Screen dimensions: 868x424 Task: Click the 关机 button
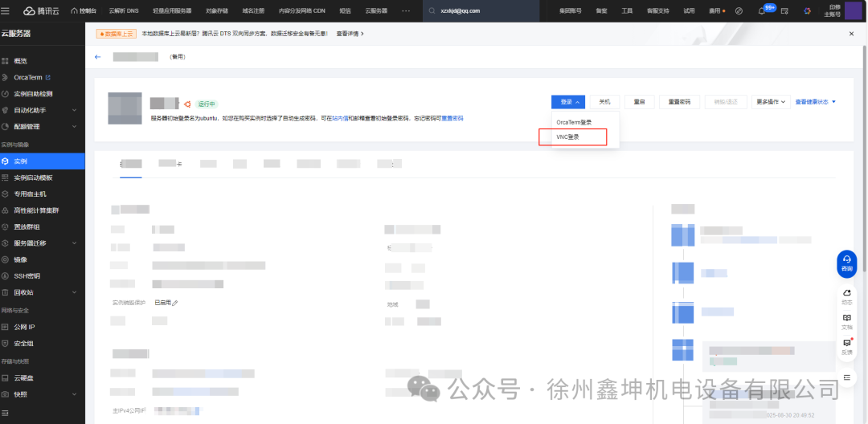(x=604, y=102)
